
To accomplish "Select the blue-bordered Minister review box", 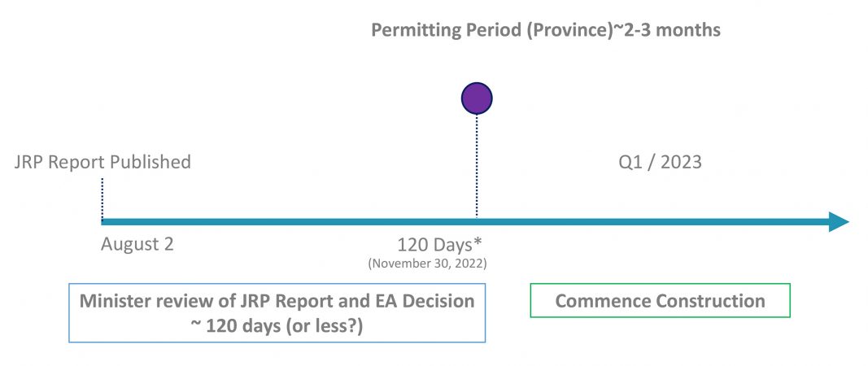I will tap(277, 313).
